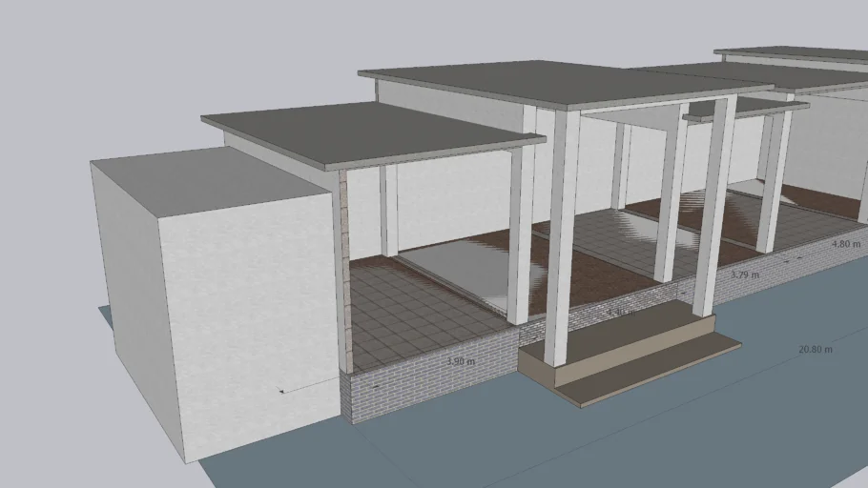
Task: Select the "4.80 m" dimension label
Action: coord(846,243)
